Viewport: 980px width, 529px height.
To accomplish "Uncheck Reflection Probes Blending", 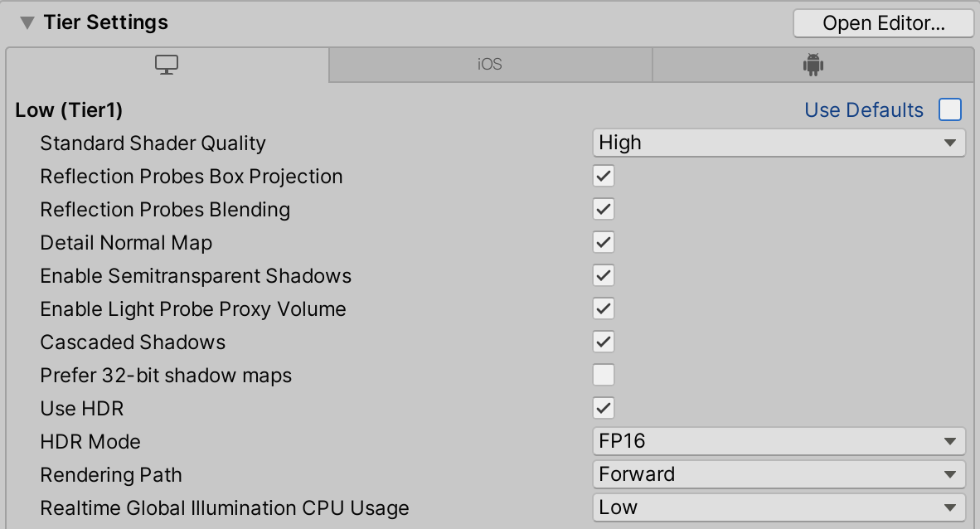I will coord(604,209).
